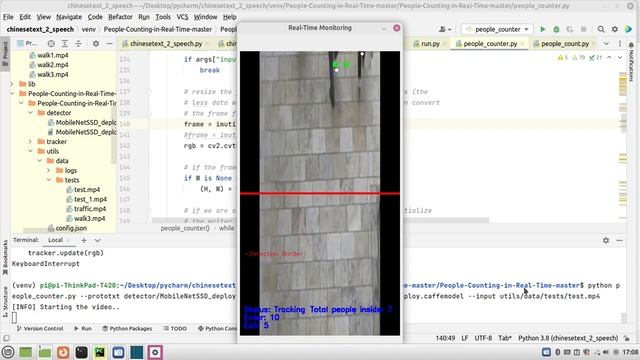Switch to chinesetext_2_speech.py tab
Viewport: 640px width, 360px height.
pyautogui.click(x=166, y=44)
